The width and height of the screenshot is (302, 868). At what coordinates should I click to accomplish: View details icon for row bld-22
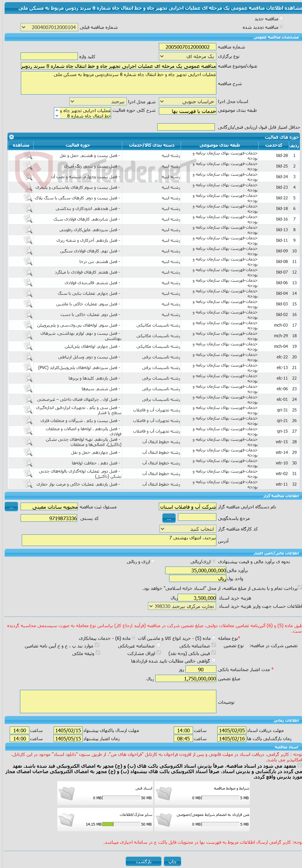(28, 198)
